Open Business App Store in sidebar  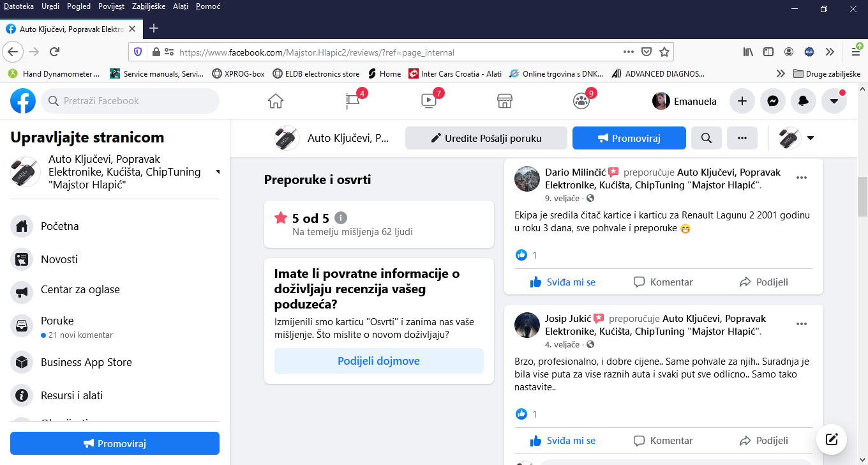115,362
